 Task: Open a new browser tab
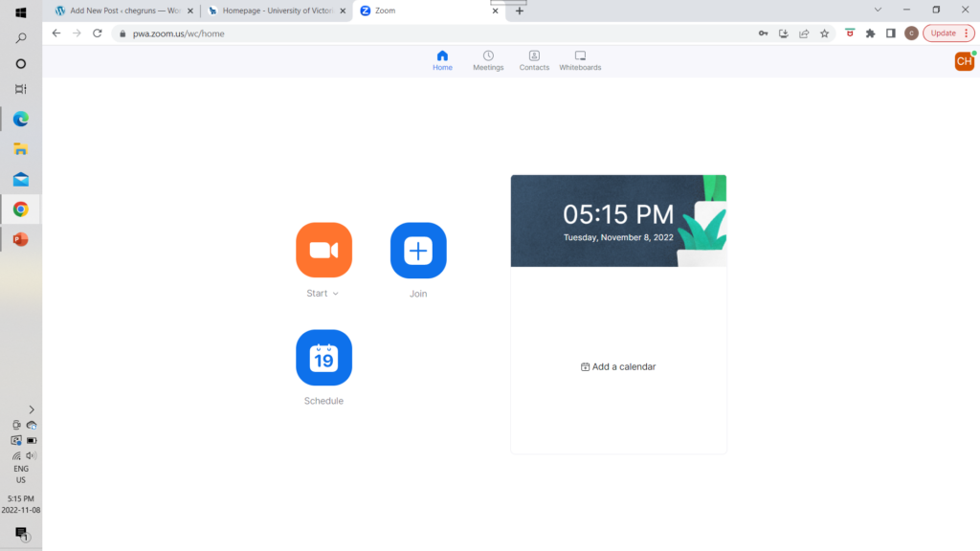coord(520,11)
